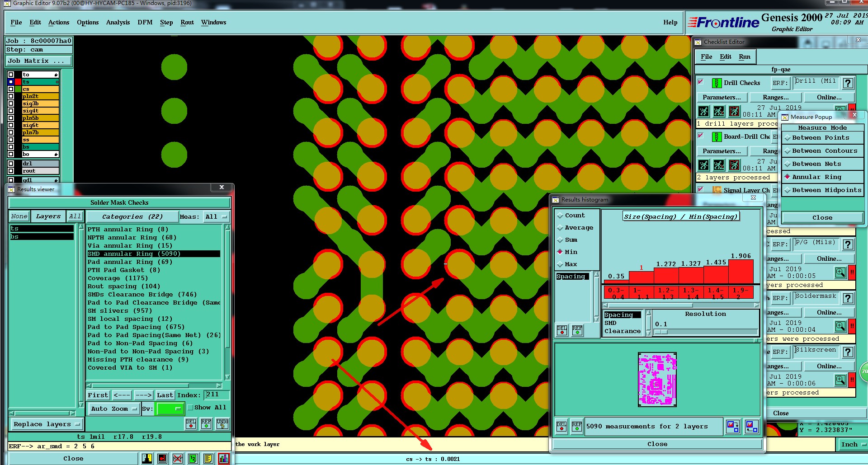Open the Help menu

coord(670,23)
